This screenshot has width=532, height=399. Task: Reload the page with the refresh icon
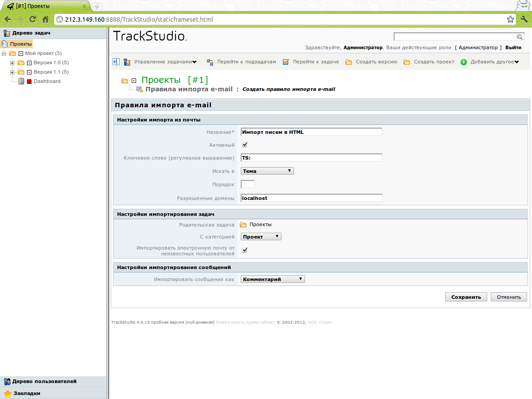pyautogui.click(x=32, y=20)
